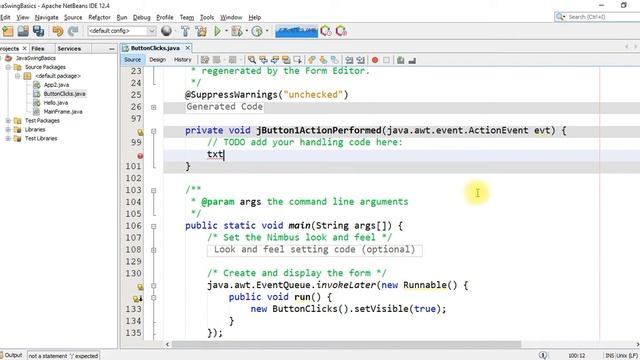
Task: Click the Stop Macro Recording icon
Action: [x=386, y=60]
